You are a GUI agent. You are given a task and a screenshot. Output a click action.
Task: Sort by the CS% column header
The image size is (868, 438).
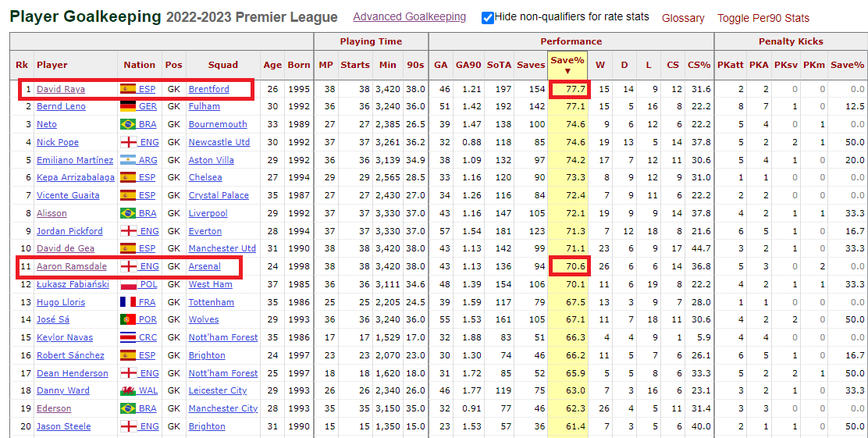pyautogui.click(x=699, y=65)
